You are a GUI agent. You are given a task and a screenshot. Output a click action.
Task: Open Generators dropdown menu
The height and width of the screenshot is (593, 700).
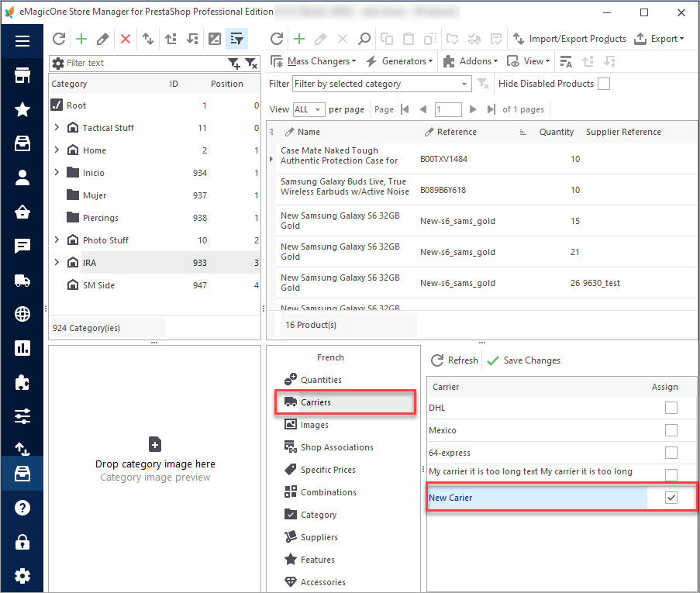tap(400, 61)
